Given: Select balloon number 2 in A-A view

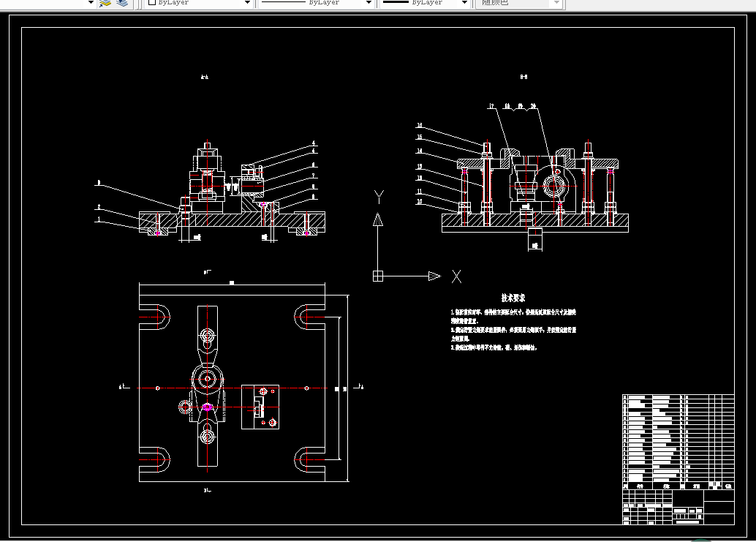Looking at the screenshot, I should pos(99,207).
